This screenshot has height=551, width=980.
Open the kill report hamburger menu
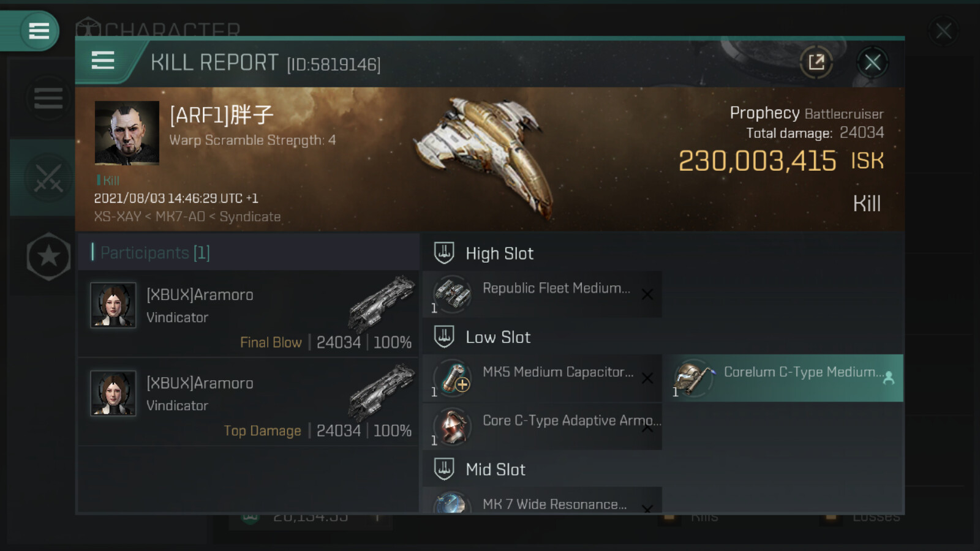(103, 61)
